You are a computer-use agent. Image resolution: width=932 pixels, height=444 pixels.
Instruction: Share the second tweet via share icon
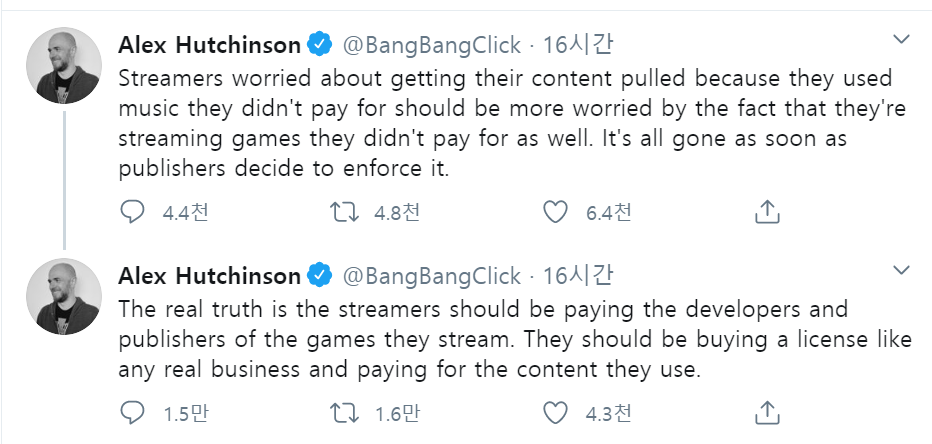[x=766, y=411]
